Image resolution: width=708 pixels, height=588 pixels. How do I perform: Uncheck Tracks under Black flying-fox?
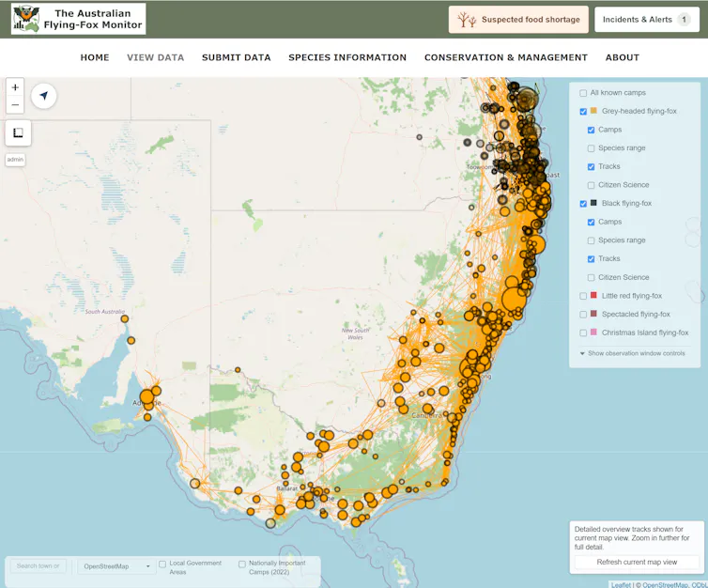[x=591, y=259]
